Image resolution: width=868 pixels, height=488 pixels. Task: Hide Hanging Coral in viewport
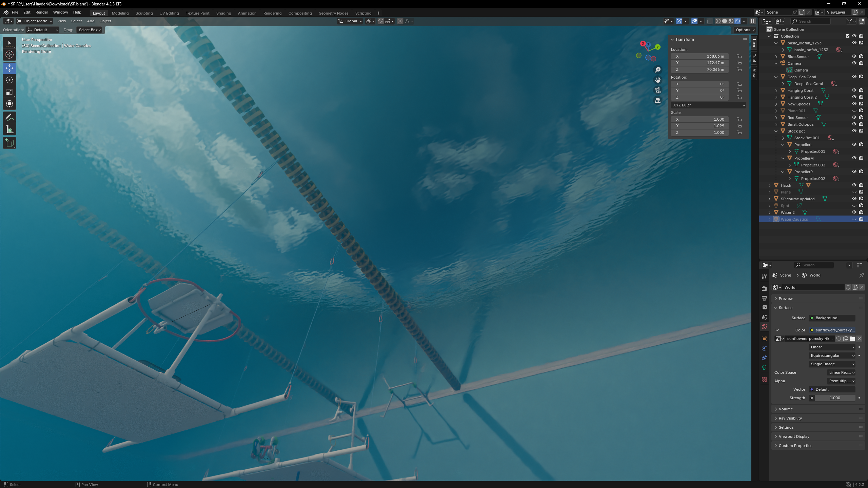point(854,90)
